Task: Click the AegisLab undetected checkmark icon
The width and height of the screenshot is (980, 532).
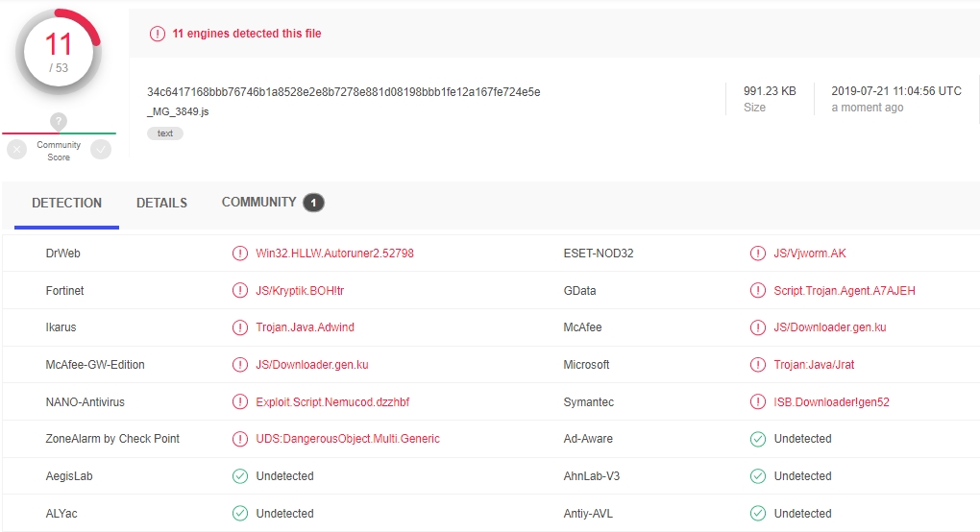Action: 239,476
